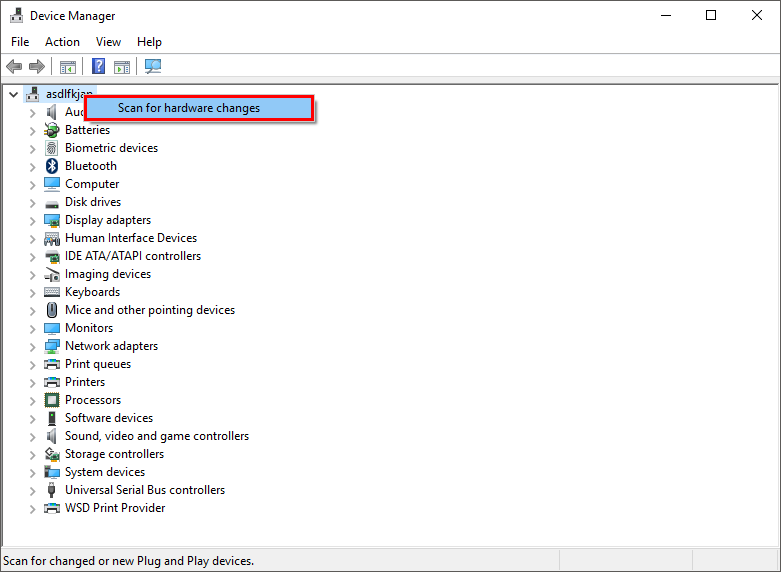Viewport: 781px width, 572px height.
Task: Click the IDE ATA/ATAPI controllers icon
Action: tap(52, 257)
